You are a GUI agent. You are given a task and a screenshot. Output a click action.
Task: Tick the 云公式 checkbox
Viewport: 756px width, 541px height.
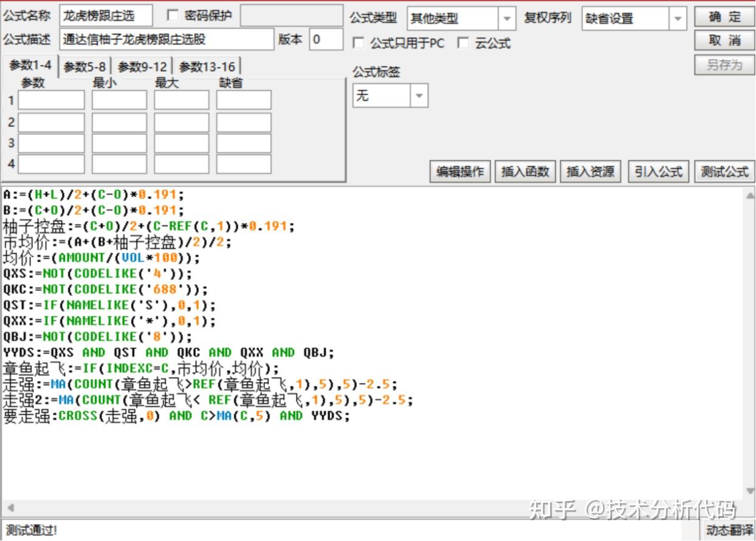click(x=463, y=43)
